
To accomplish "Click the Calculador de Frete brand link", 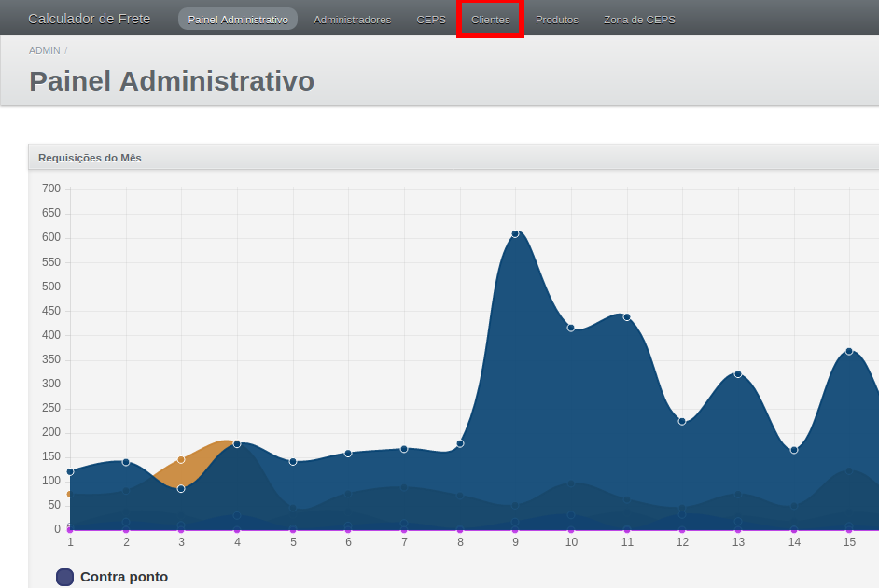I will click(90, 19).
